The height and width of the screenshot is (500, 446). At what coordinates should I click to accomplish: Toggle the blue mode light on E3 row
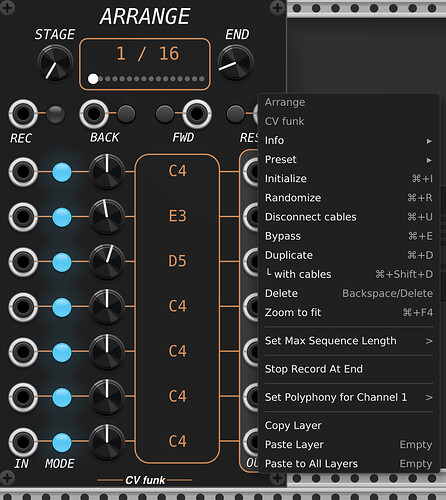(x=62, y=217)
